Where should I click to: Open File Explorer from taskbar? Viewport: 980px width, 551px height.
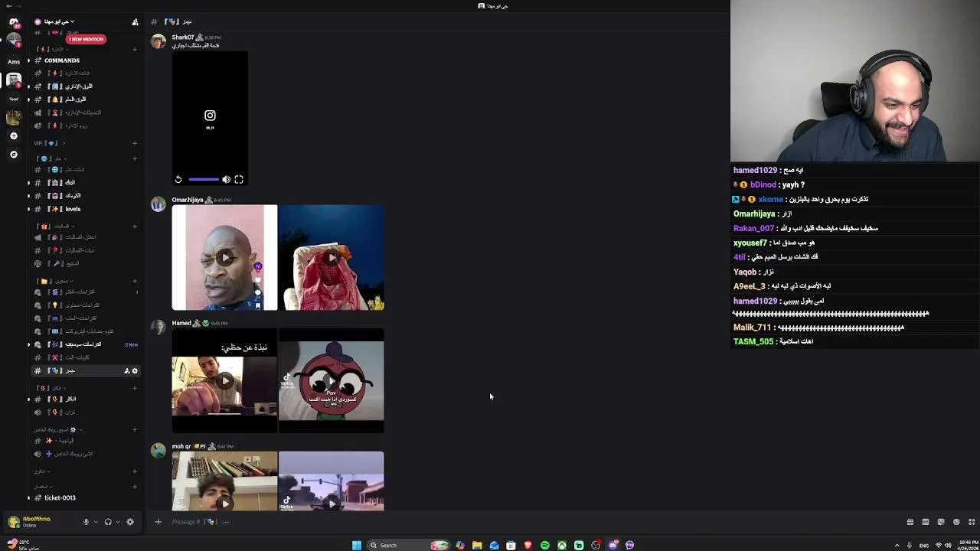tap(477, 545)
